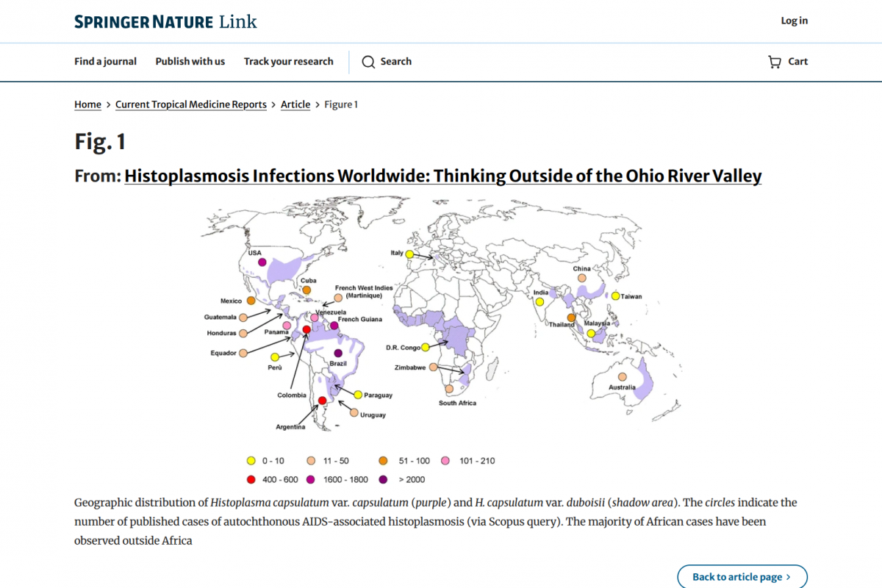Click the orange circle marker near China

pyautogui.click(x=581, y=278)
